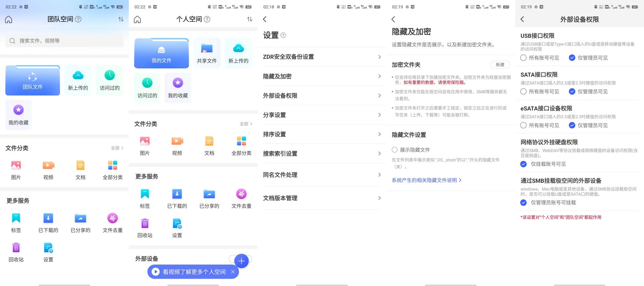Open 同名文件处理 row
This screenshot has height=286, width=644.
(x=322, y=175)
